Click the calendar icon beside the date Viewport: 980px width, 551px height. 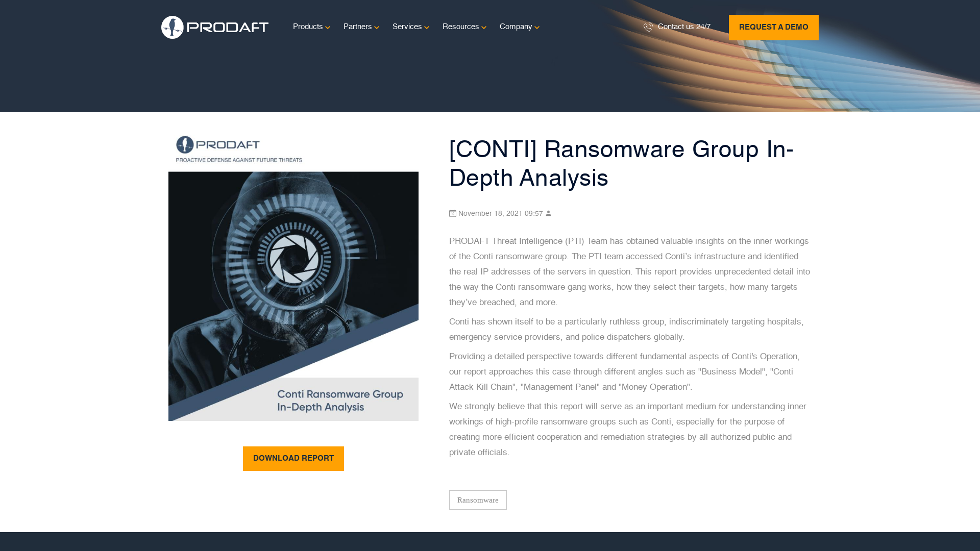point(453,213)
